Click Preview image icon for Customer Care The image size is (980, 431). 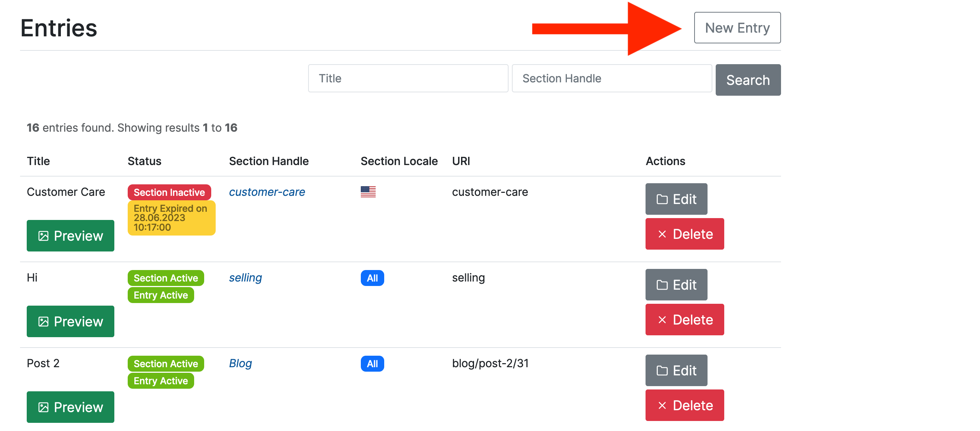43,236
